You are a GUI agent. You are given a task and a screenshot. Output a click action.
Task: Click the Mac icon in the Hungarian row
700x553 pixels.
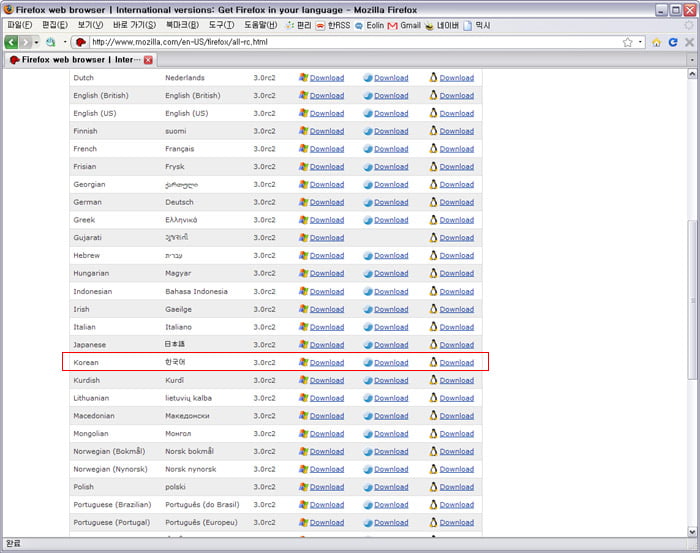point(368,273)
